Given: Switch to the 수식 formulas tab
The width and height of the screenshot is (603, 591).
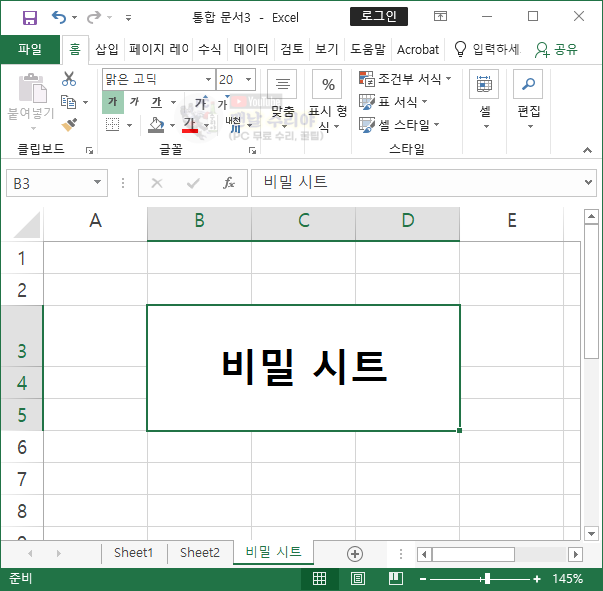Looking at the screenshot, I should click(210, 49).
